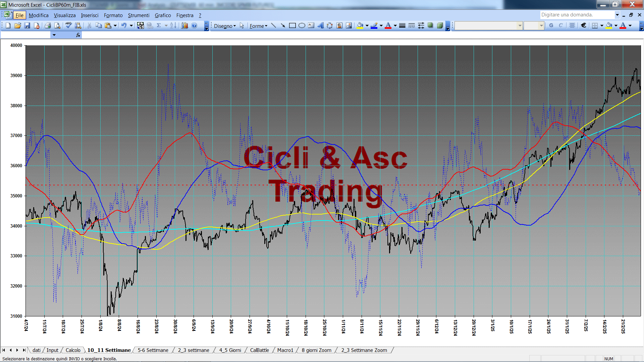Open the Grafico menu
644x362 pixels.
[x=163, y=15]
